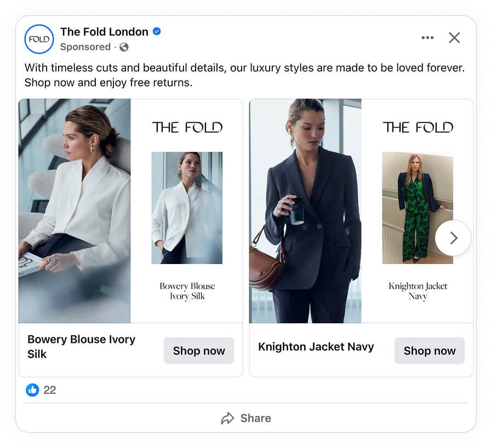Click the globe audience icon
Screen dimensions: 492x448
click(x=124, y=47)
